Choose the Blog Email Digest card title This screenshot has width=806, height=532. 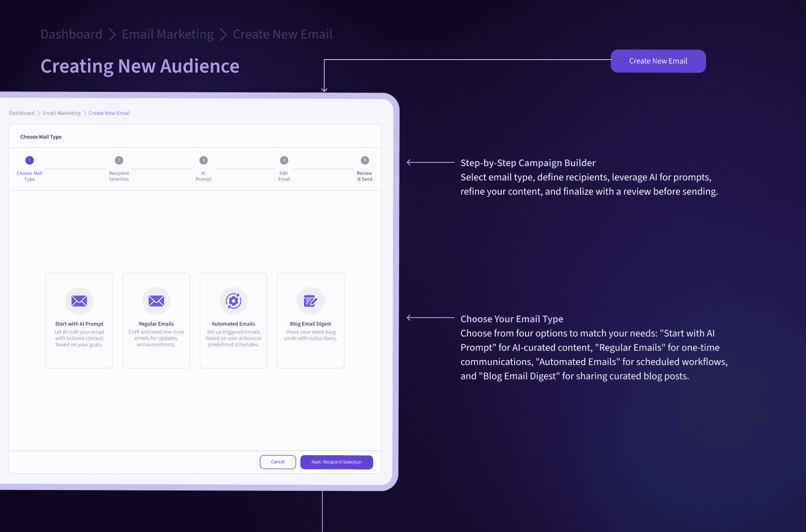pyautogui.click(x=311, y=324)
